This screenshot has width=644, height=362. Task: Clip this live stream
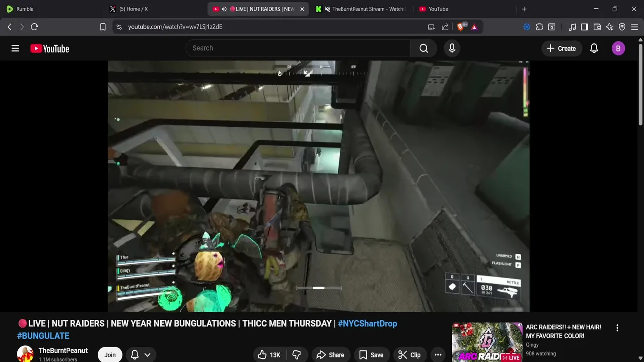[410, 355]
